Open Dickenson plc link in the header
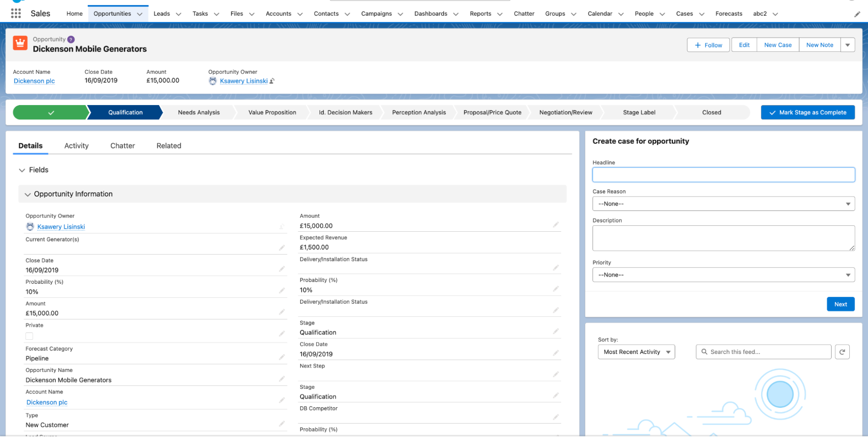The height and width of the screenshot is (437, 868). coord(34,81)
